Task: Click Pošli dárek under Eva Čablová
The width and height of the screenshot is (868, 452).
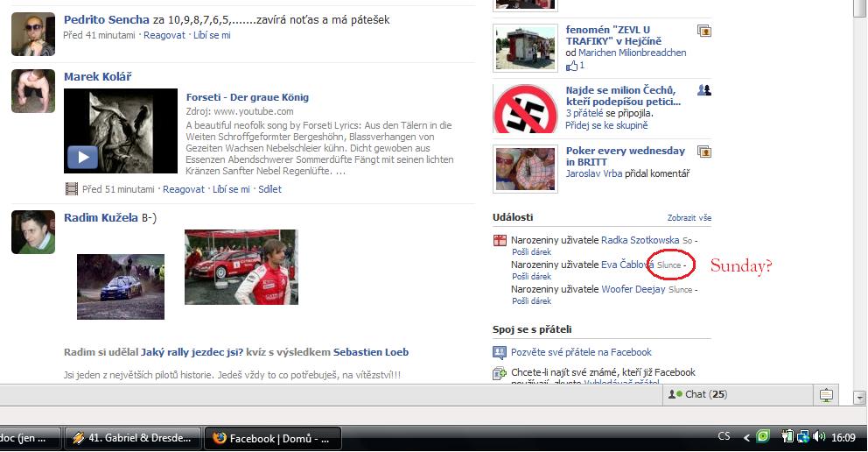Action: point(531,277)
